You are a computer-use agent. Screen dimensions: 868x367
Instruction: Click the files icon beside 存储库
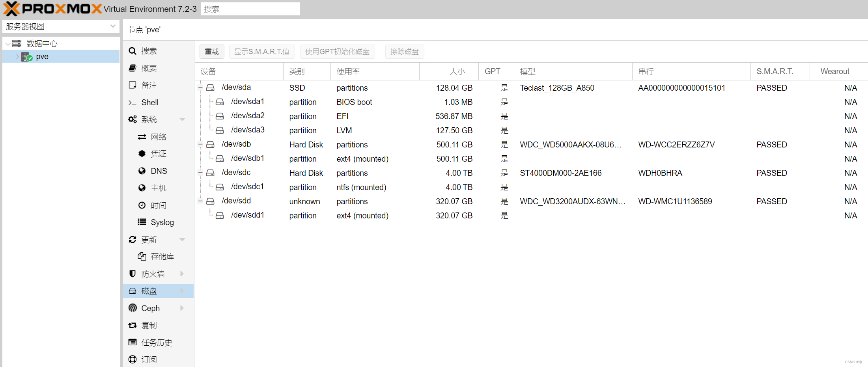click(x=142, y=257)
